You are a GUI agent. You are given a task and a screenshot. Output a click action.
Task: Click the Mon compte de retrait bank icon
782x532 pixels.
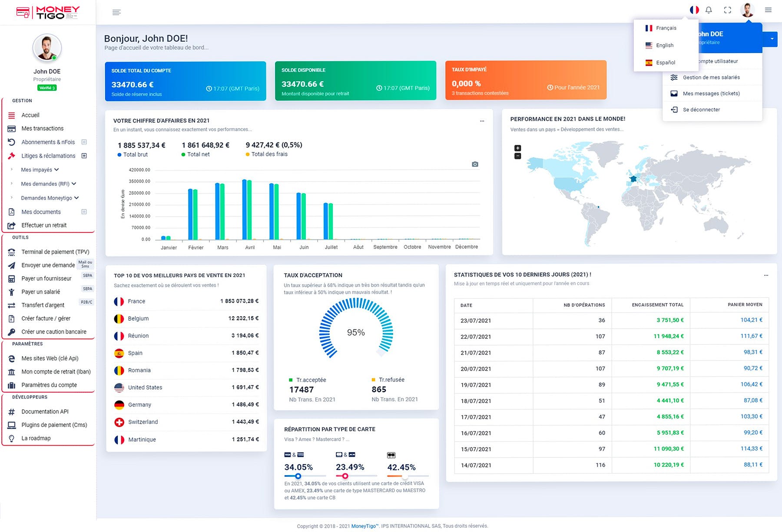coord(12,372)
